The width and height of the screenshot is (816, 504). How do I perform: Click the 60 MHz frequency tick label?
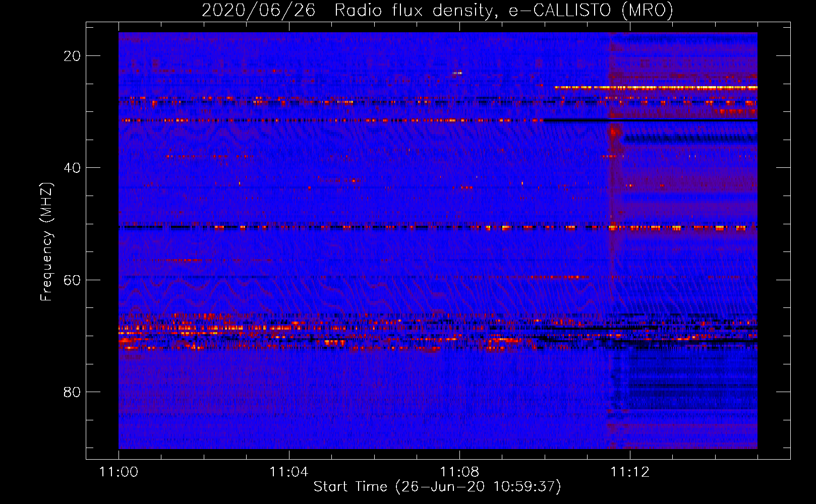[x=72, y=280]
